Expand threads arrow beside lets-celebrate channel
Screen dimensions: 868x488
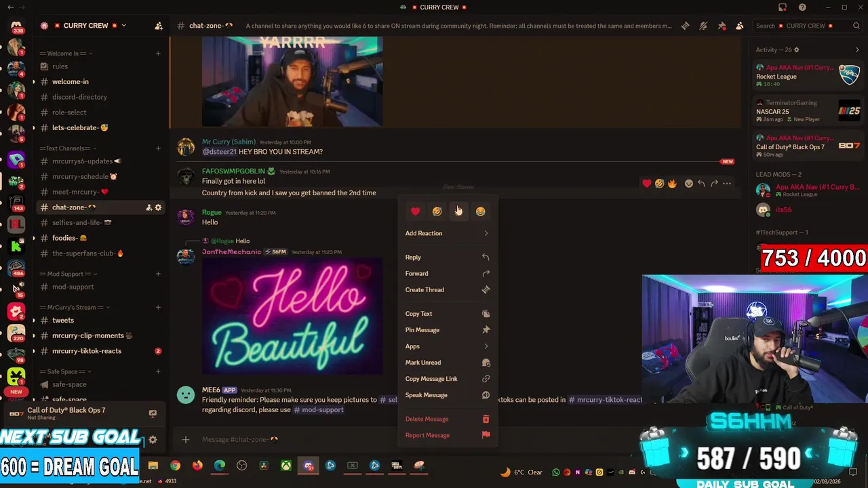[x=33, y=127]
